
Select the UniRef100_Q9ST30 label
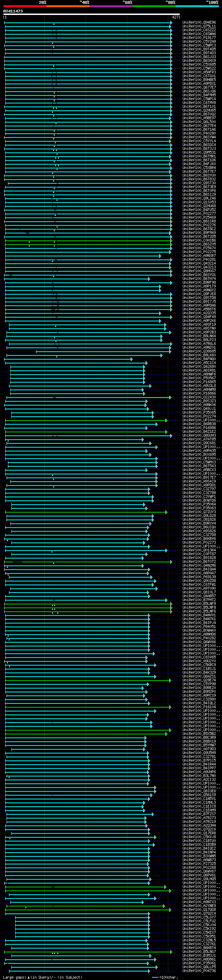pyautogui.click(x=199, y=183)
